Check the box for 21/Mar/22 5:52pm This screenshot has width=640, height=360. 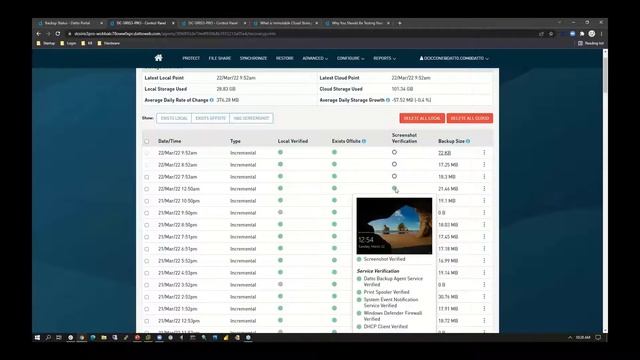click(147, 261)
